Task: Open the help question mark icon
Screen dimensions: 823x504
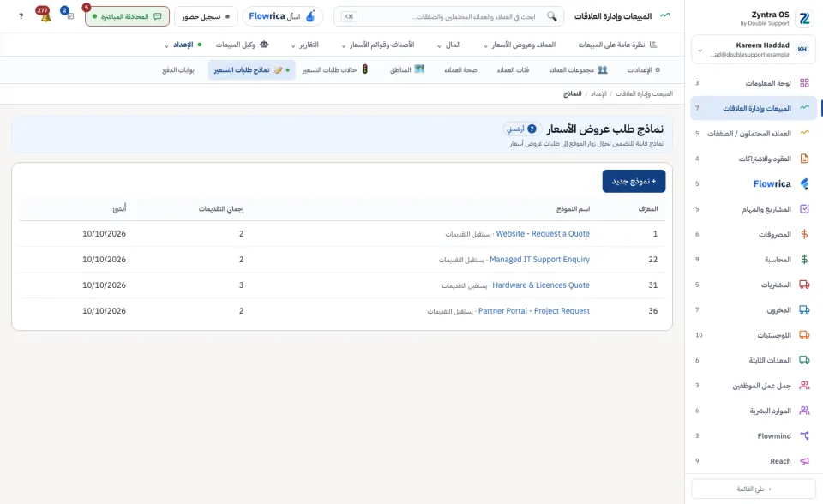Action: pos(21,16)
